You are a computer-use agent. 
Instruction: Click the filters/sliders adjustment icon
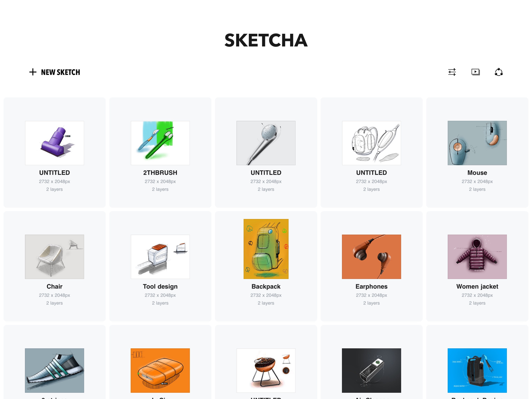tap(452, 72)
